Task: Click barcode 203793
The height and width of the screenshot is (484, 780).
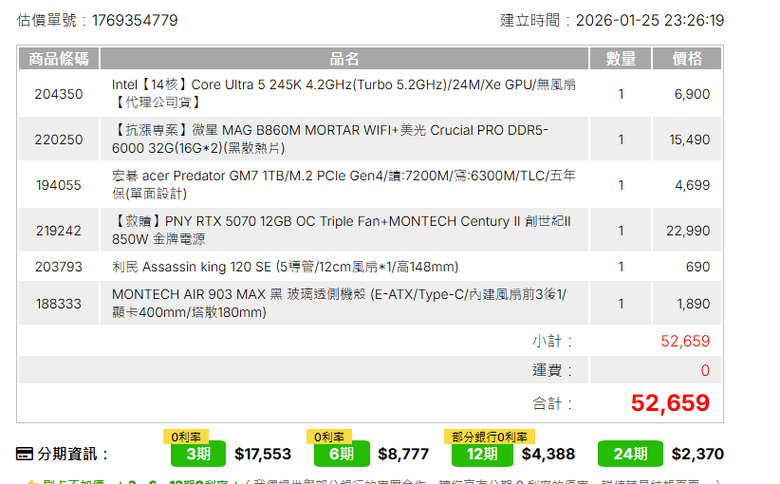Action: point(59,267)
